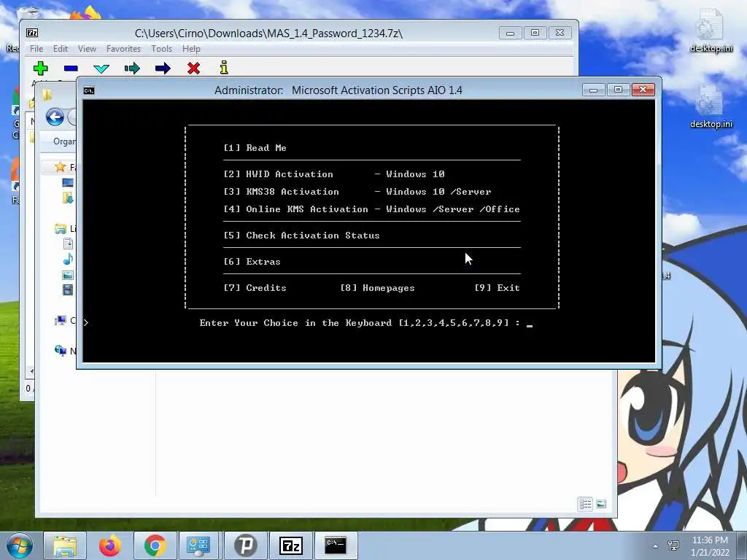Image resolution: width=747 pixels, height=560 pixels.
Task: Click the Downloads icon under Favorites
Action: (68, 198)
